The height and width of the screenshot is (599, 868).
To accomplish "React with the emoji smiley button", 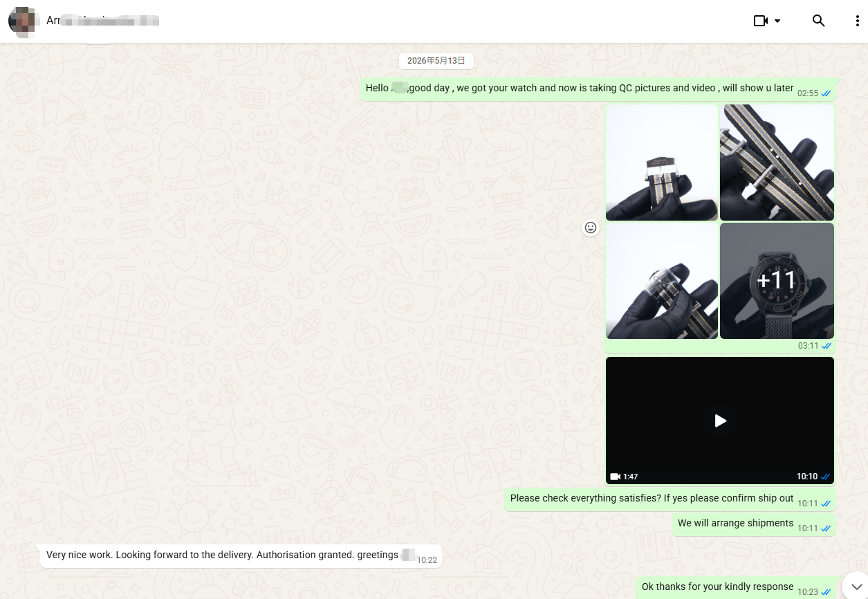I will click(591, 228).
